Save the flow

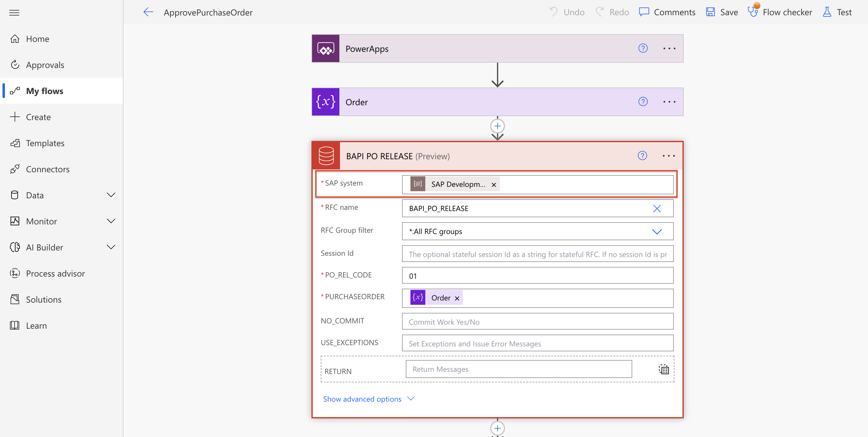pyautogui.click(x=722, y=12)
